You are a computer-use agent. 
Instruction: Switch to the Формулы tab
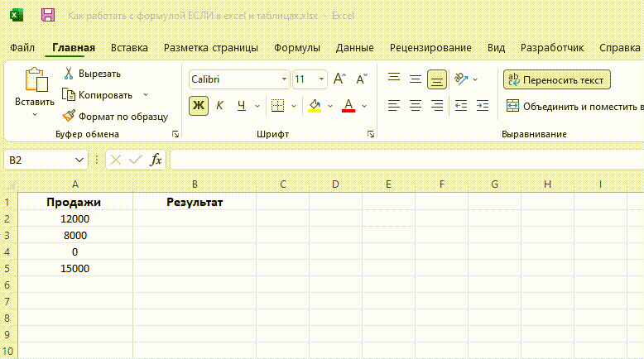pyautogui.click(x=296, y=48)
